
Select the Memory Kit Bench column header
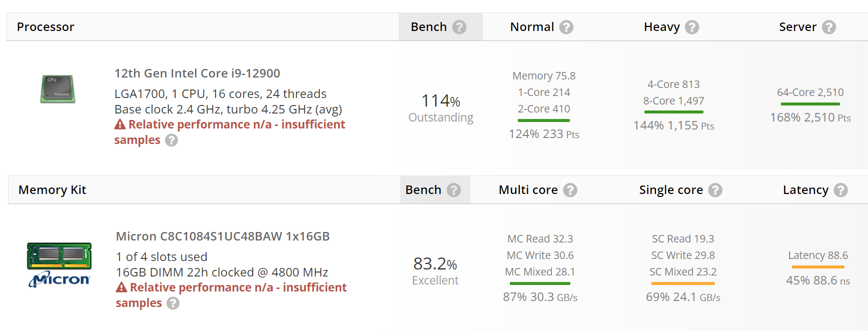pyautogui.click(x=423, y=190)
